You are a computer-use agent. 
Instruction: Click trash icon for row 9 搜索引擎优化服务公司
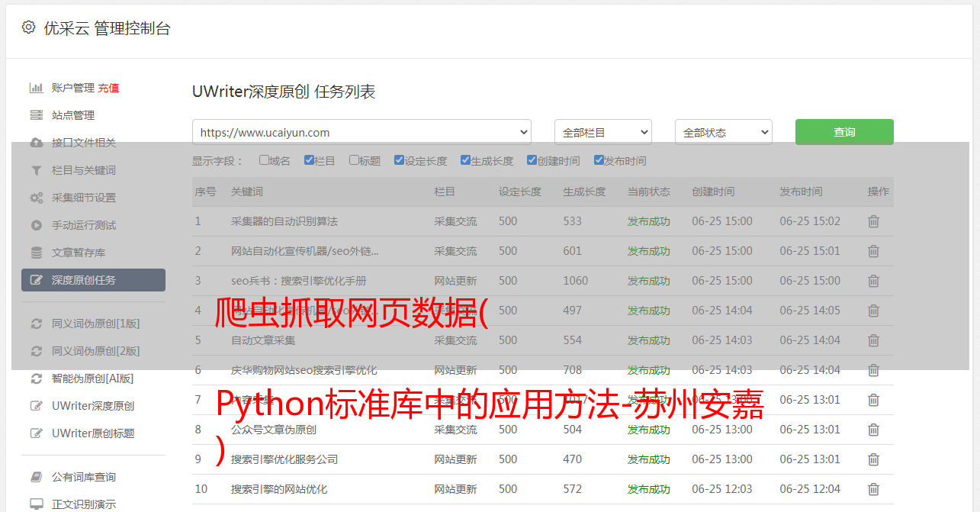(x=873, y=459)
